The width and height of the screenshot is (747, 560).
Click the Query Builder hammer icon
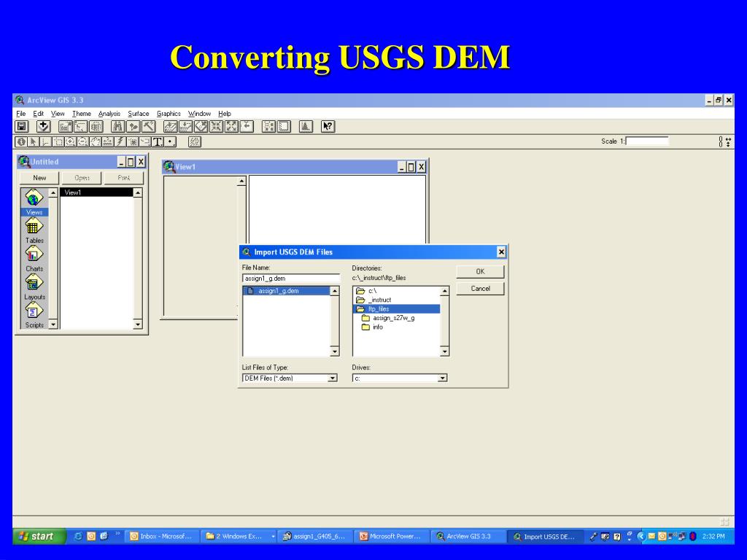pyautogui.click(x=149, y=127)
